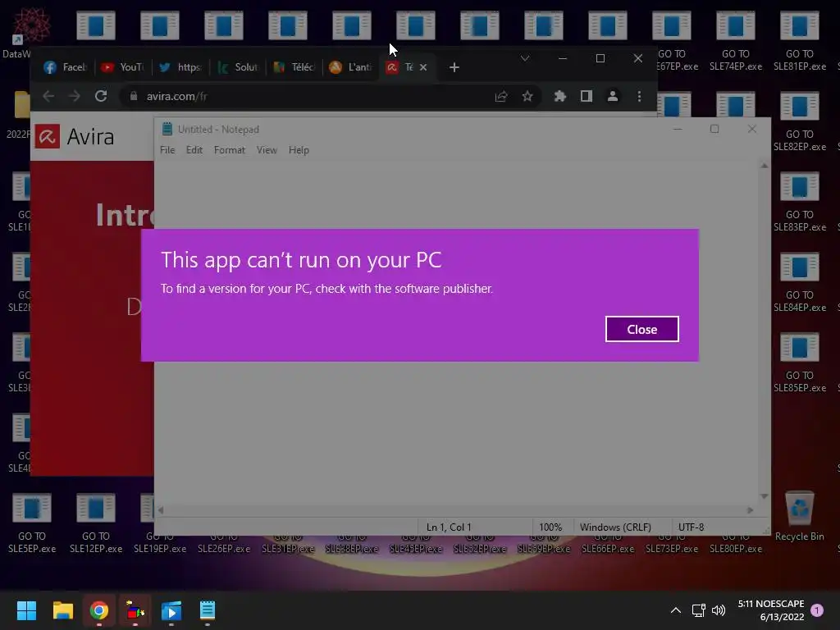Go back in Chrome browser
The width and height of the screenshot is (840, 630).
[48, 96]
